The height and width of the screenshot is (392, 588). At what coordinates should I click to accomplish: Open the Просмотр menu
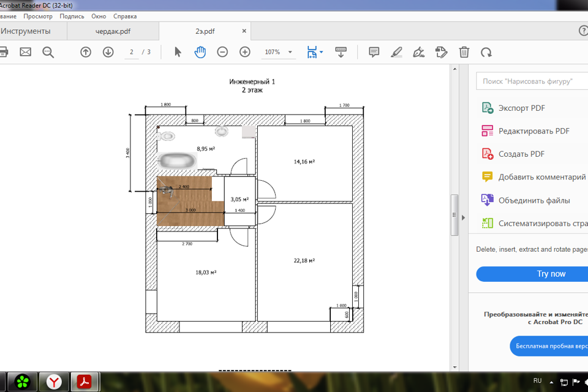point(38,16)
